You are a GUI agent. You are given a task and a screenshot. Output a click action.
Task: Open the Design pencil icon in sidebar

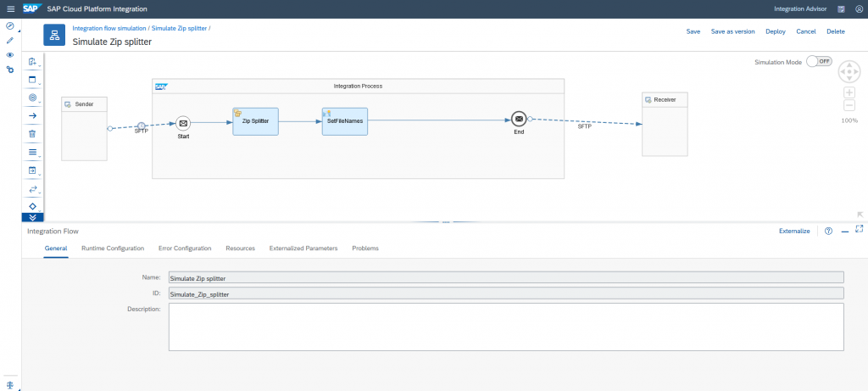click(x=10, y=41)
